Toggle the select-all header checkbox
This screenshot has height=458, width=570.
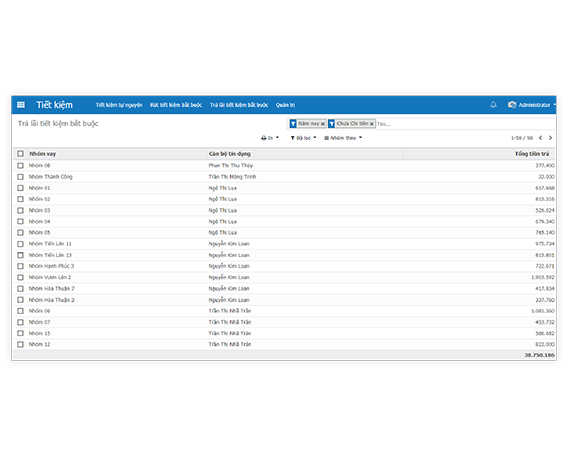pyautogui.click(x=20, y=154)
